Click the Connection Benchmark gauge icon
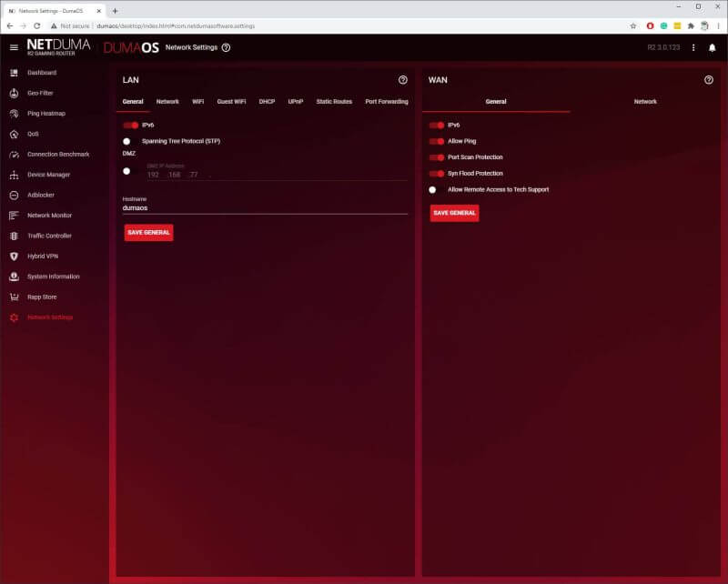728x584 pixels. tap(14, 155)
